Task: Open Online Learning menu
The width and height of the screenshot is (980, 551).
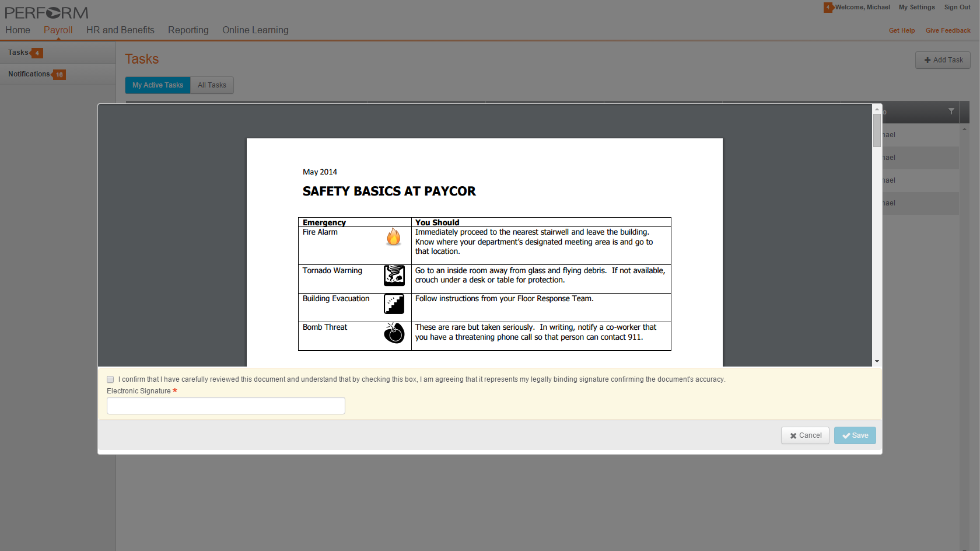Action: click(x=256, y=30)
